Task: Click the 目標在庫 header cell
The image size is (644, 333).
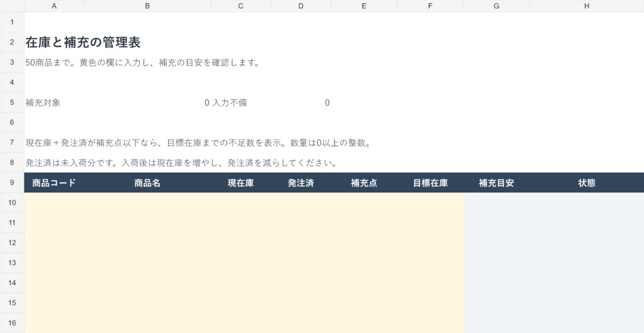Action: click(x=430, y=182)
